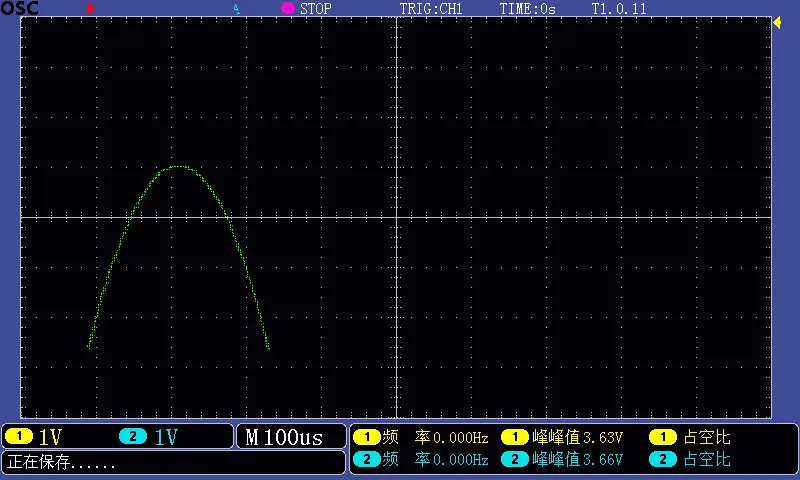This screenshot has width=800, height=480.
Task: Click the peak of the green waveform
Action: (178, 166)
